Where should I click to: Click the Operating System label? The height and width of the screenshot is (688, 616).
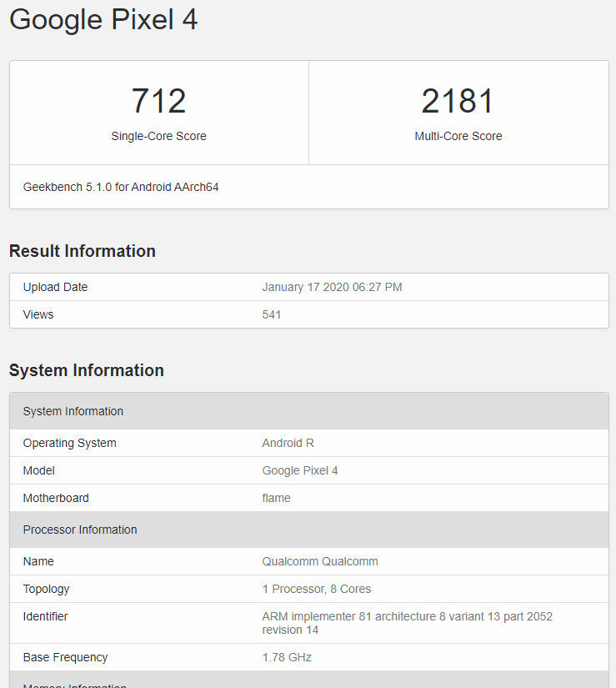pyautogui.click(x=70, y=443)
